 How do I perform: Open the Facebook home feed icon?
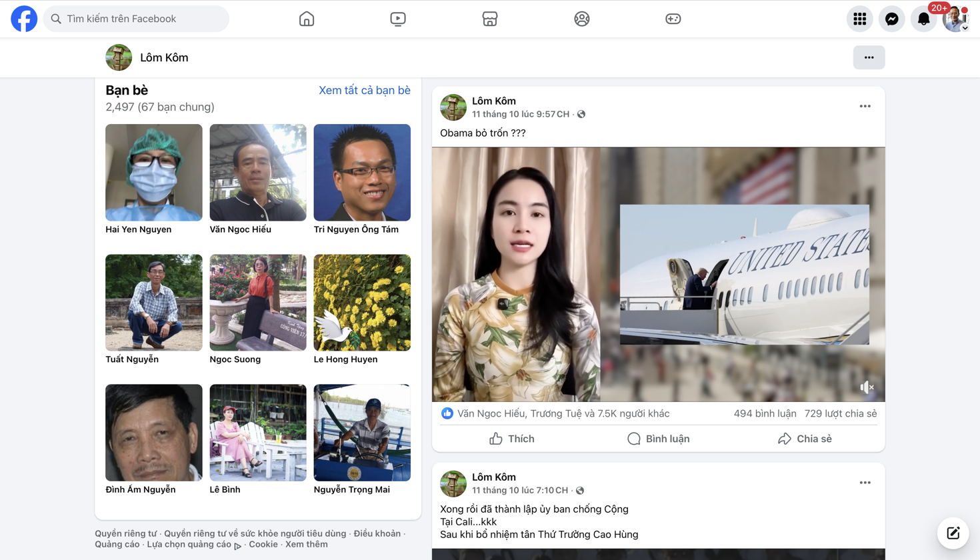pyautogui.click(x=307, y=19)
